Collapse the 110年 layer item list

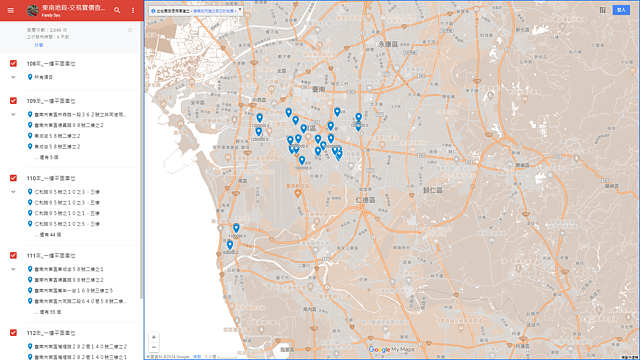pyautogui.click(x=13, y=191)
